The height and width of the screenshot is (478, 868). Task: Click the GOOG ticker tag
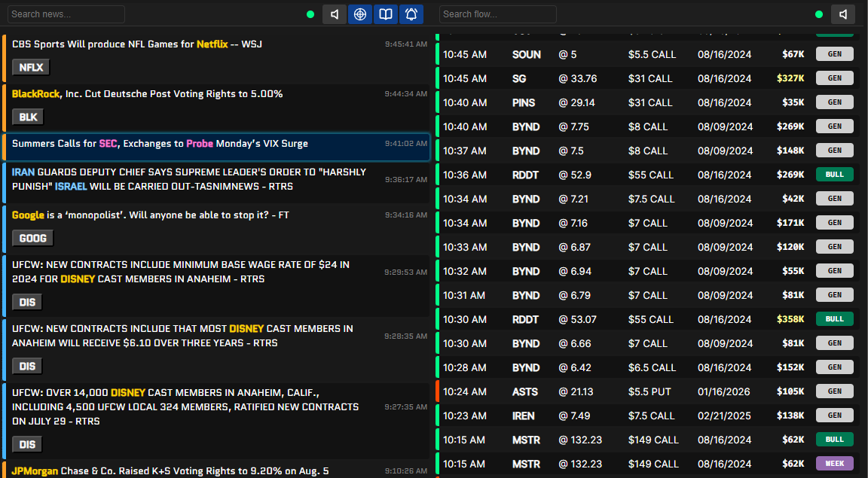coord(32,239)
